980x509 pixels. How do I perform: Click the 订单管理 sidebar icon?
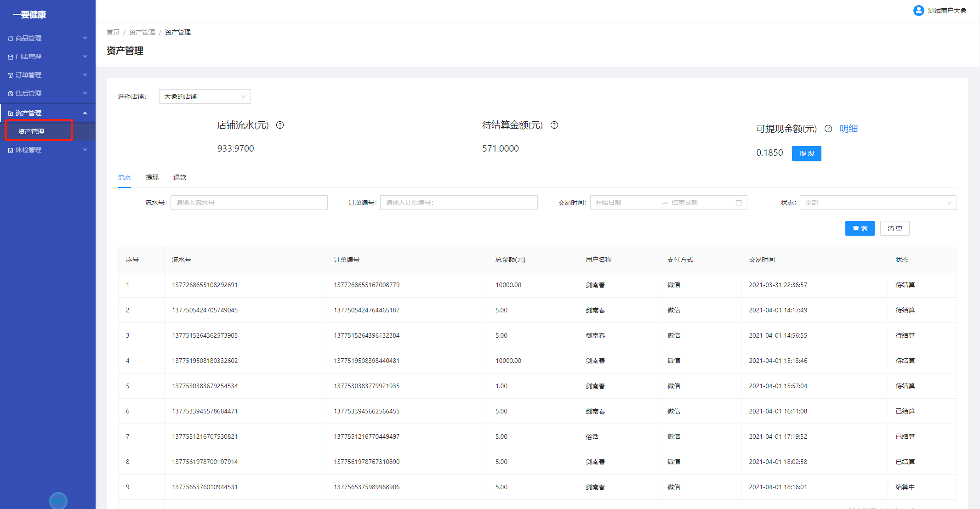11,75
